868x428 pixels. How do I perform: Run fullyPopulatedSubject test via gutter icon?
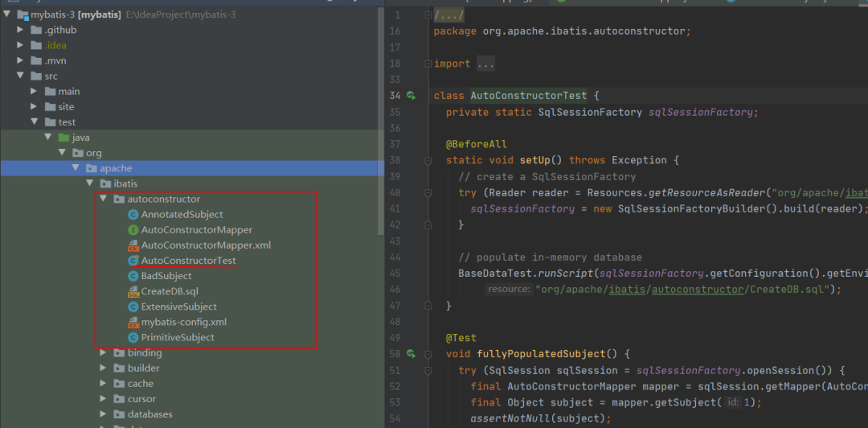[411, 353]
